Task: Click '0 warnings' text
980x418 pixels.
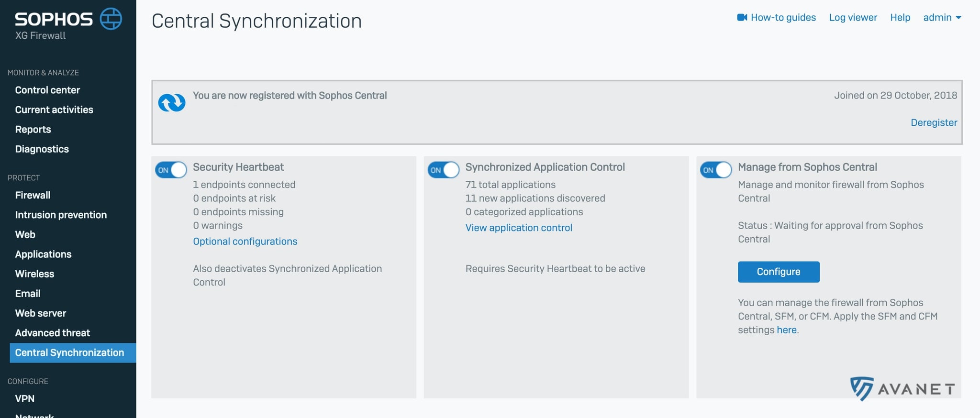Action: click(218, 225)
